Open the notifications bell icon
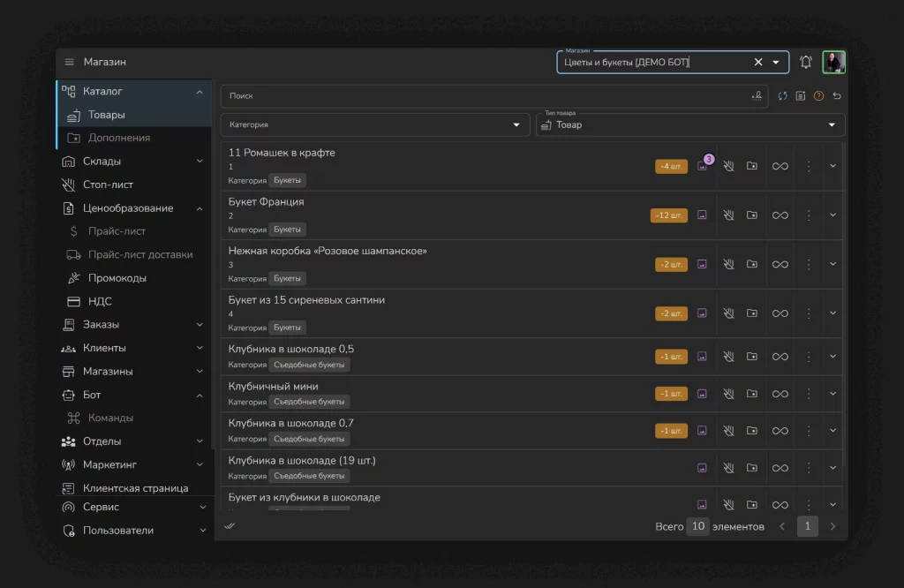Viewport: 904px width, 588px height. pyautogui.click(x=805, y=62)
